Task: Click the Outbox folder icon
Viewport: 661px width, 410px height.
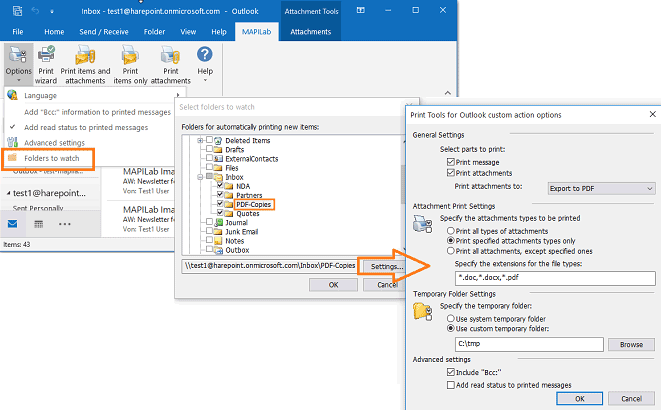Action: (x=218, y=250)
